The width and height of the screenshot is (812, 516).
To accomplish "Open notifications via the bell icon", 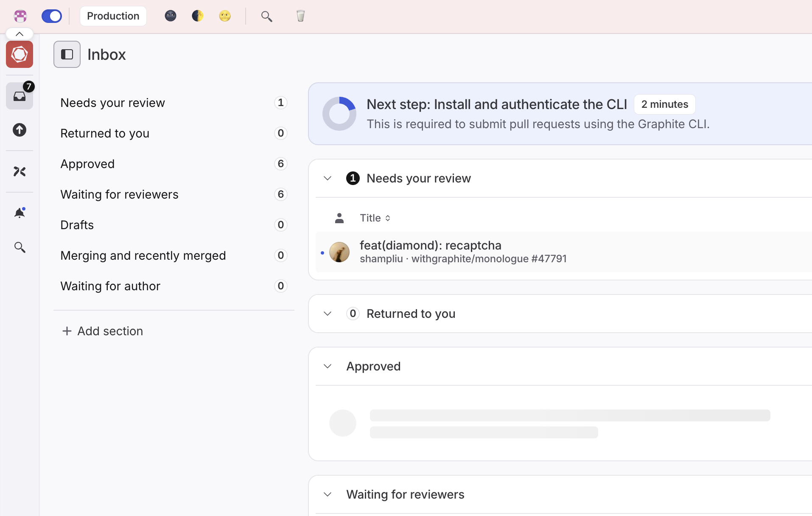I will tap(20, 213).
